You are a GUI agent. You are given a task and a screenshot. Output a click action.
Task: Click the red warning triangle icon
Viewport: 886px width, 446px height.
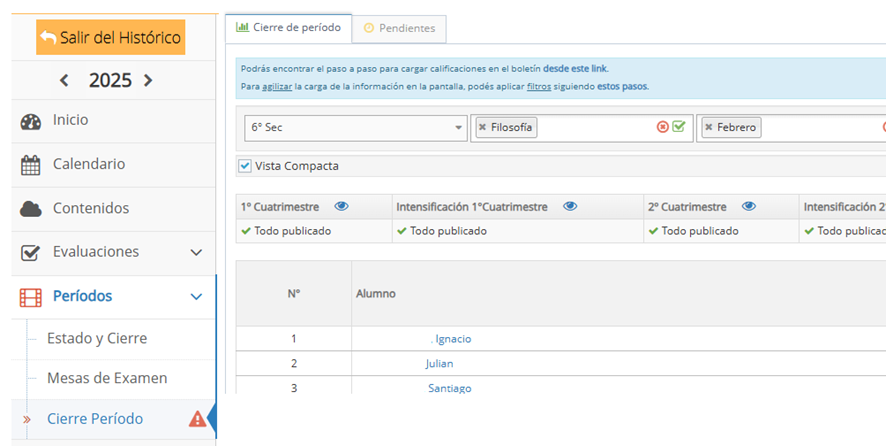(197, 419)
